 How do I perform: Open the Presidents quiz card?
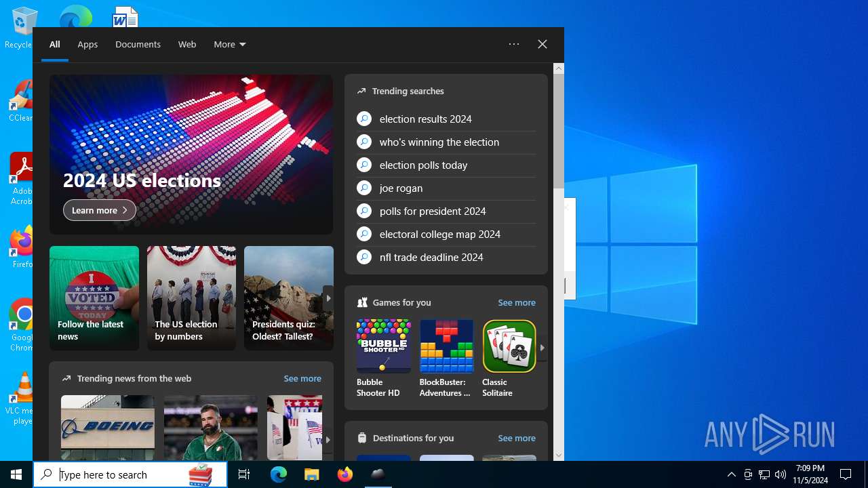[x=289, y=298]
